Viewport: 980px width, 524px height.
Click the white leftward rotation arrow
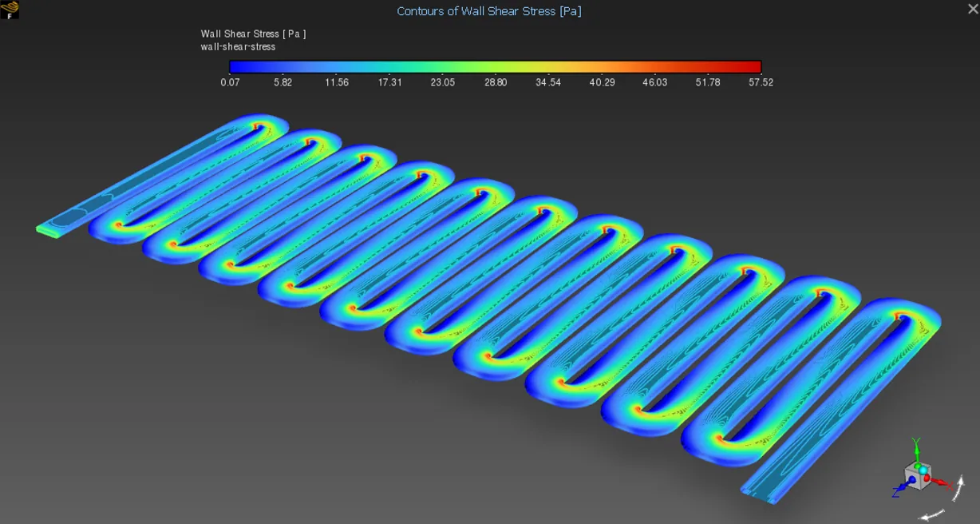click(x=931, y=514)
